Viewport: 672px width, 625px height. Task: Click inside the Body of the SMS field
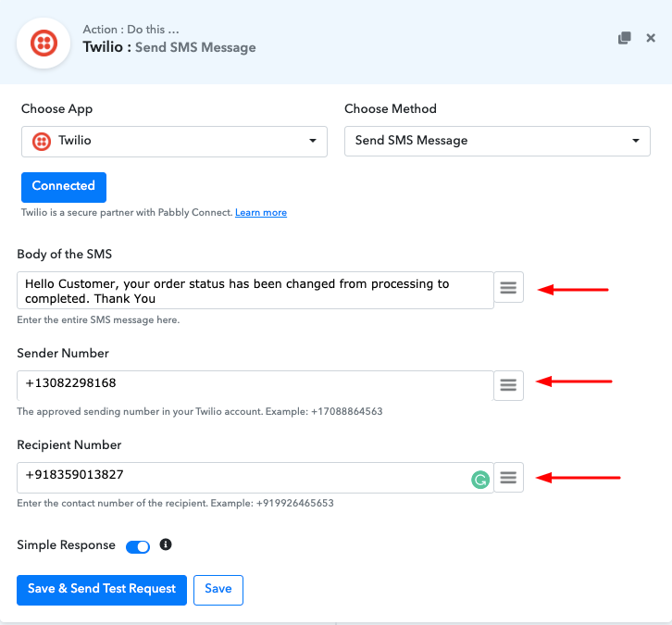point(255,290)
